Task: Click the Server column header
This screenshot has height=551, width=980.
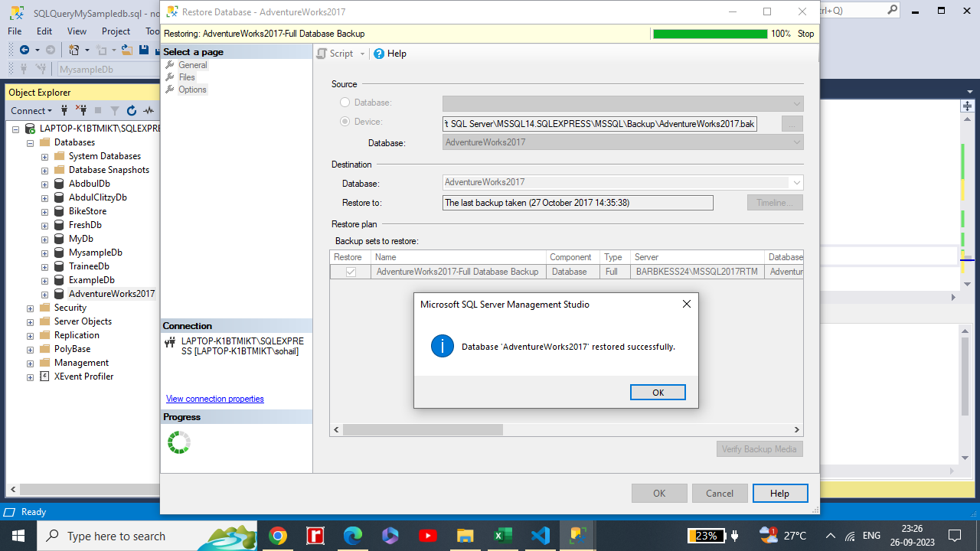Action: pos(697,257)
